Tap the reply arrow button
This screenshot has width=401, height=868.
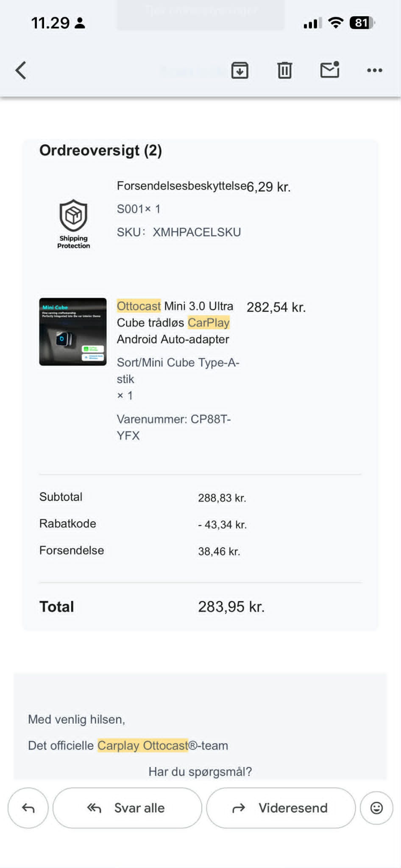(28, 808)
